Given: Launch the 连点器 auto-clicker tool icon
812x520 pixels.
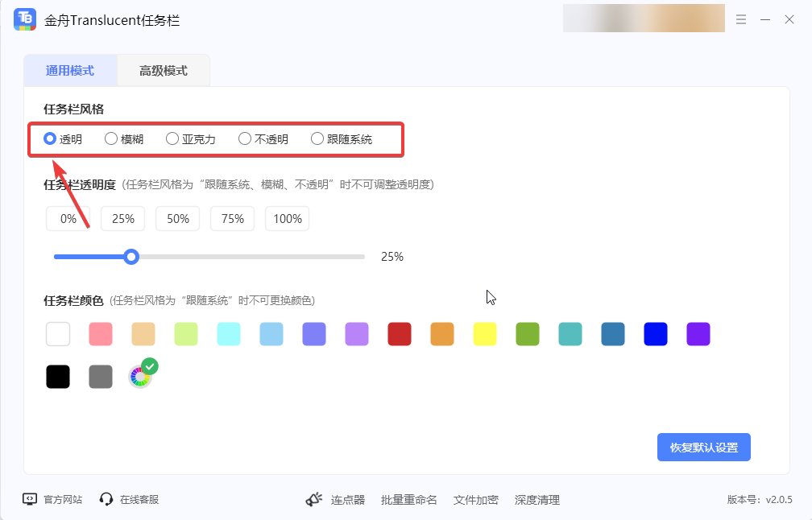Looking at the screenshot, I should coord(314,499).
